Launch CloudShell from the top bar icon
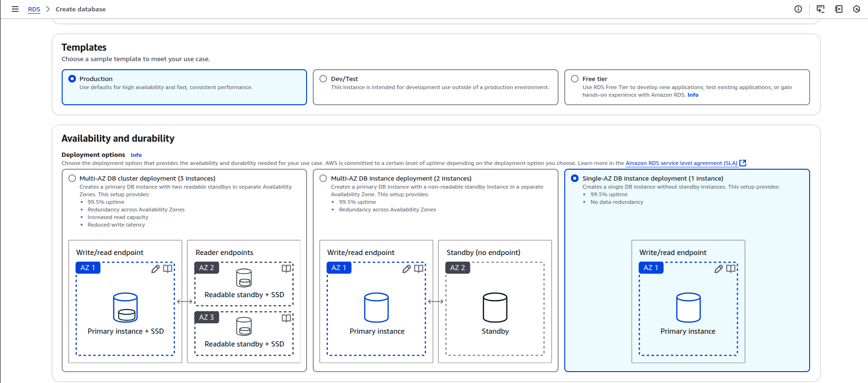The image size is (868, 383). (x=821, y=9)
